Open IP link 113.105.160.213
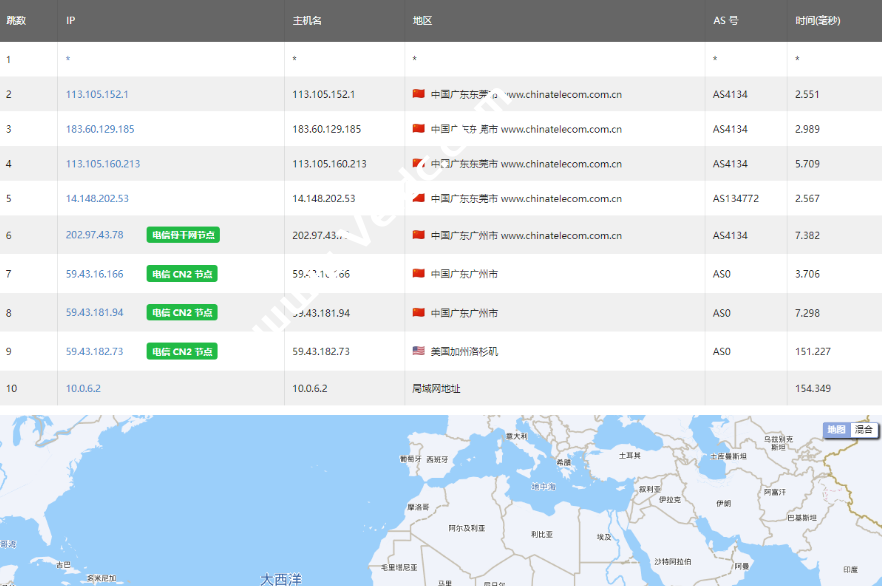 click(103, 164)
